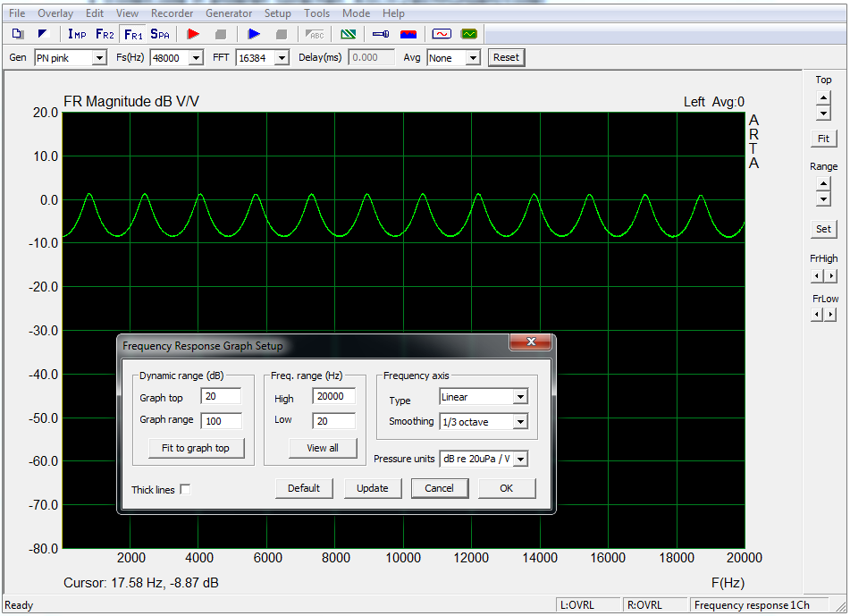This screenshot has width=850, height=616.
Task: Start generator with blue play arrow
Action: pos(254,34)
